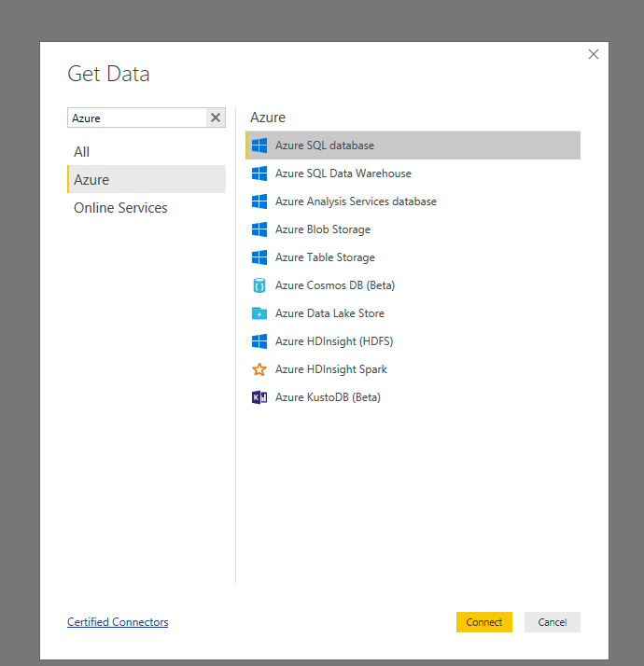Click the Connect button
The width and height of the screenshot is (644, 666).
[x=484, y=622]
